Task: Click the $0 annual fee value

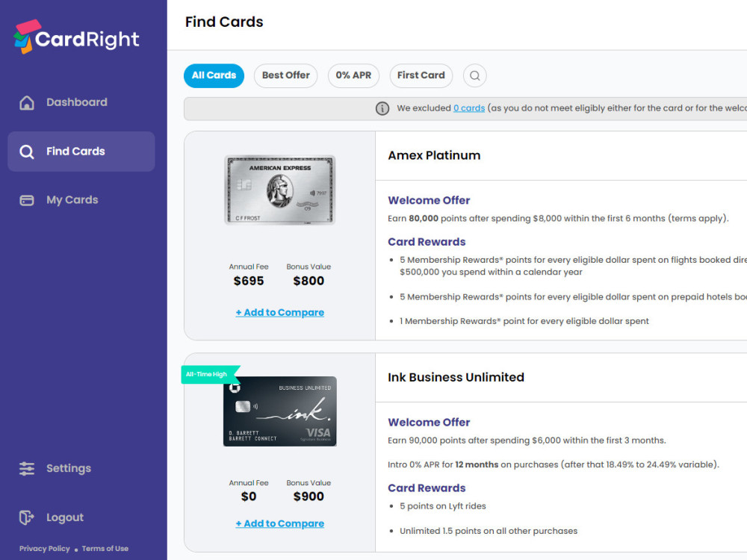Action: [x=249, y=497]
